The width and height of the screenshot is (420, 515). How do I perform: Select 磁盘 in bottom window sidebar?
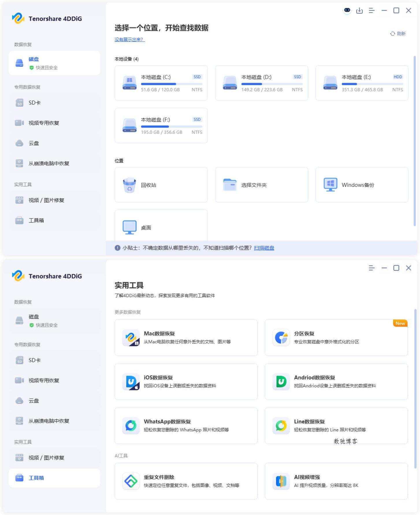coord(54,320)
